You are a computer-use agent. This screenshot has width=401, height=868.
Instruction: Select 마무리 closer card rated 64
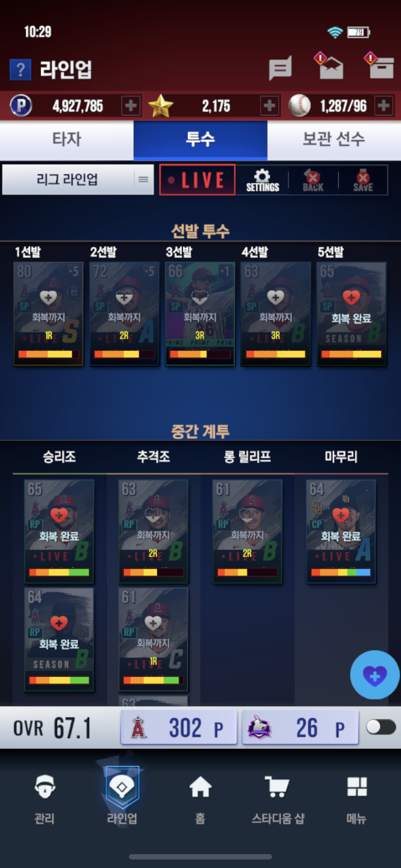point(341,531)
